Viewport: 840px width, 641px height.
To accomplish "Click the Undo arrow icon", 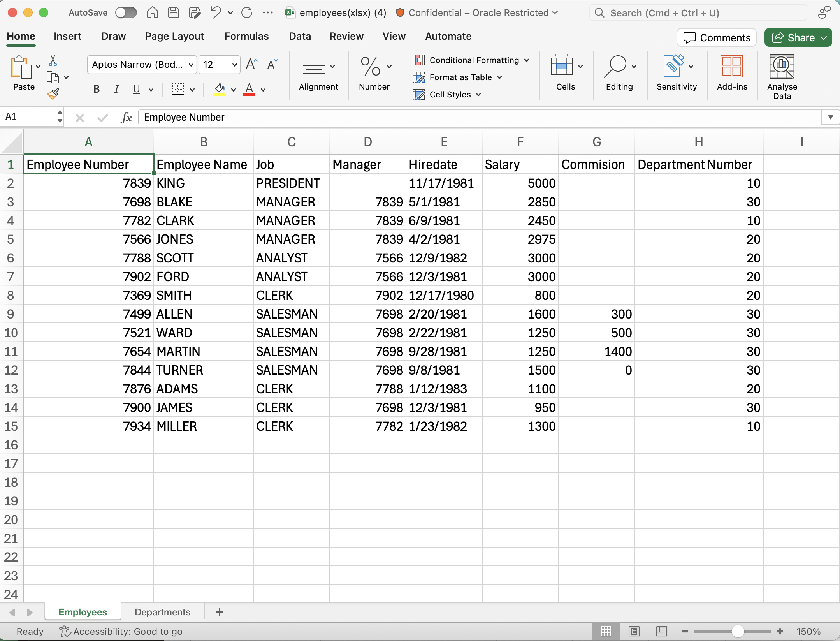I will point(216,13).
